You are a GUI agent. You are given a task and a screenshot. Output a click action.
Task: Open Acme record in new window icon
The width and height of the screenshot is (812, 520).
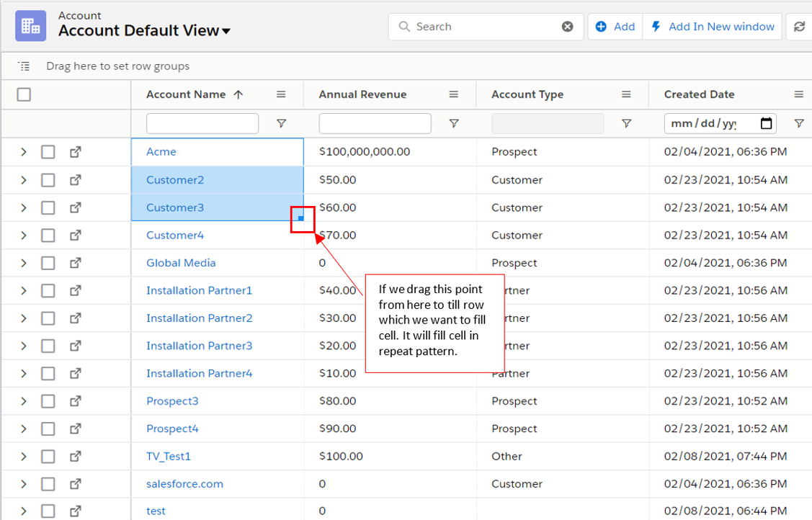(x=76, y=152)
